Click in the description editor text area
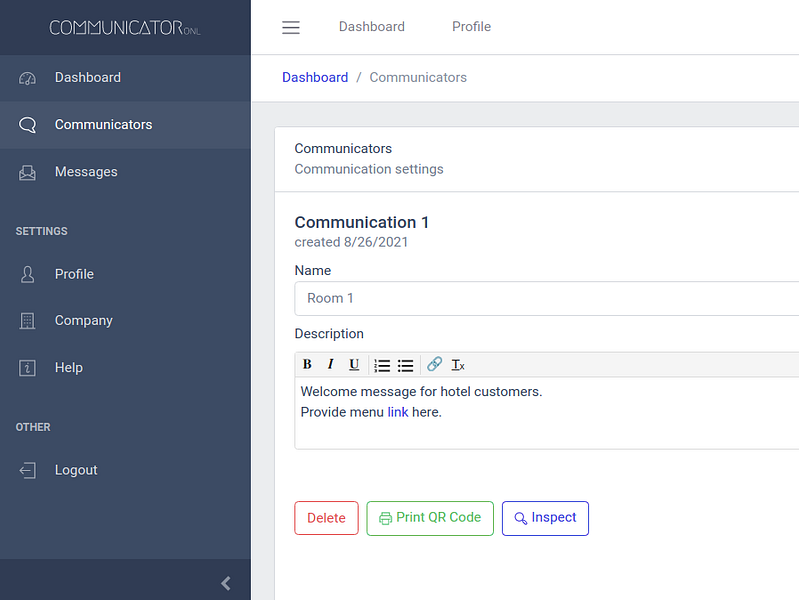The width and height of the screenshot is (799, 600). pyautogui.click(x=547, y=413)
